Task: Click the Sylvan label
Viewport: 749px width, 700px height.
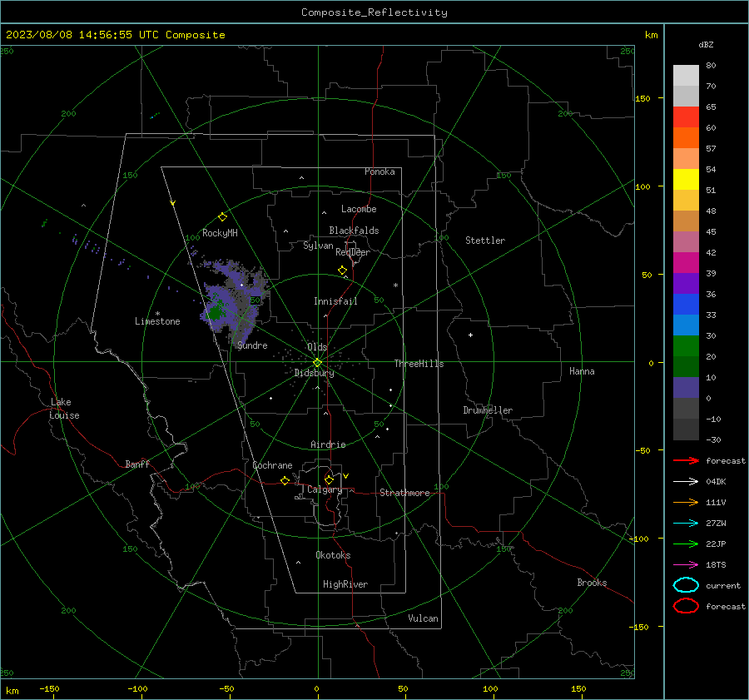Action: click(x=318, y=246)
